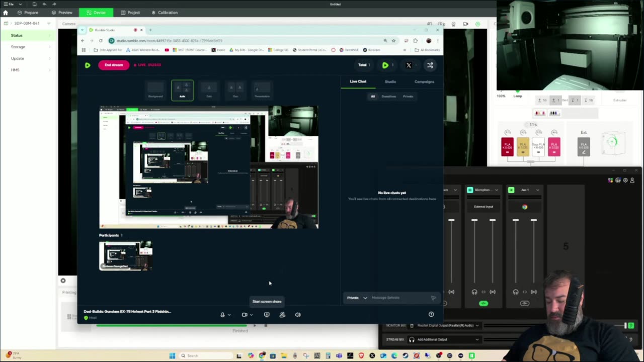
Task: Click the Microphone channel monitor volume fader
Action: coord(474,221)
